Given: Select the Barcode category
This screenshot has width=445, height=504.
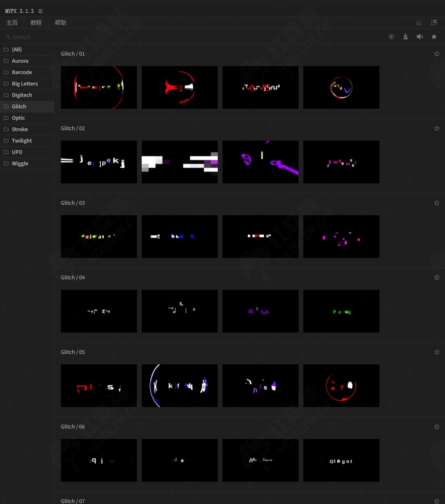Looking at the screenshot, I should click(x=27, y=72).
